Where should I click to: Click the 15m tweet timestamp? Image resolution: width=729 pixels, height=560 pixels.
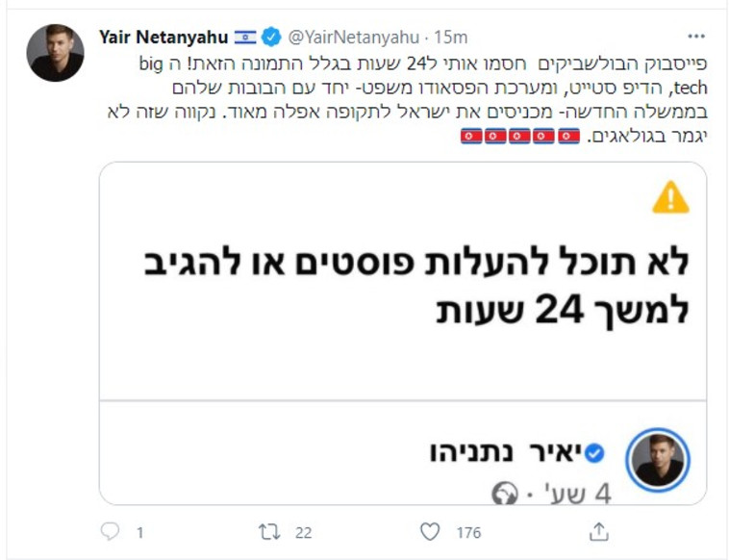(x=451, y=38)
